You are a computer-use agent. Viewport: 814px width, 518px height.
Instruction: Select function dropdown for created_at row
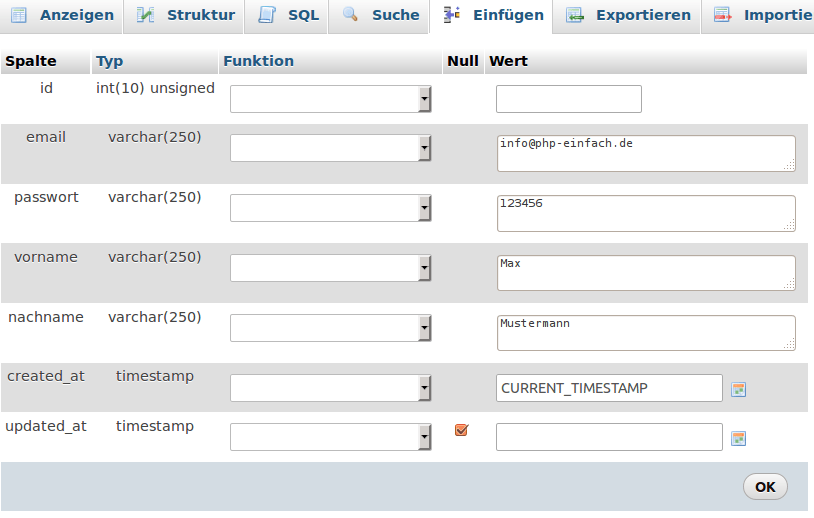330,388
